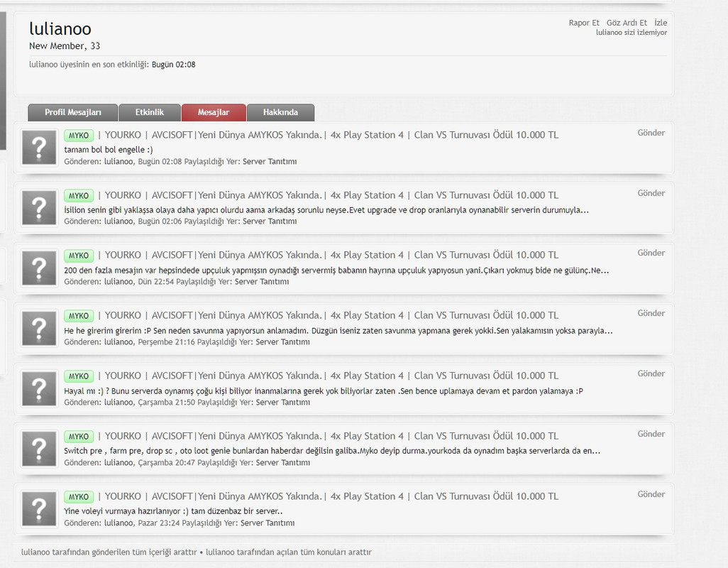Open the Hakkında tab

(280, 112)
